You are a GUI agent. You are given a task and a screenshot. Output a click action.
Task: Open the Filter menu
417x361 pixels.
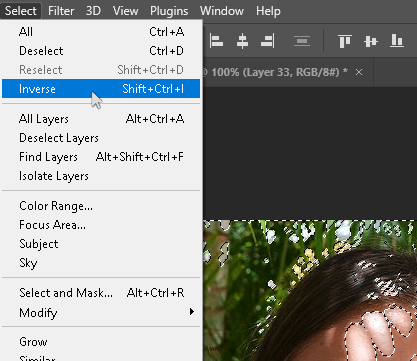pos(61,11)
